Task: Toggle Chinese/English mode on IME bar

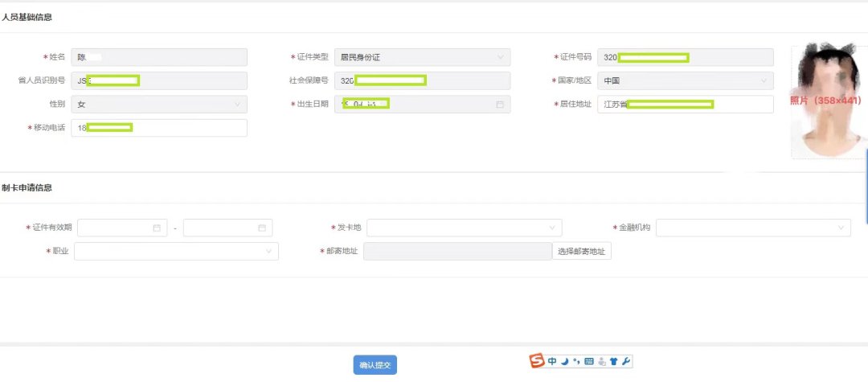Action: pos(552,361)
